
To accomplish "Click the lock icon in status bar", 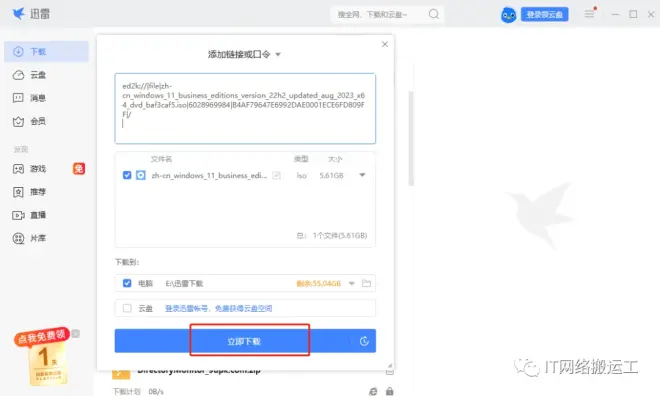I will pyautogui.click(x=389, y=391).
